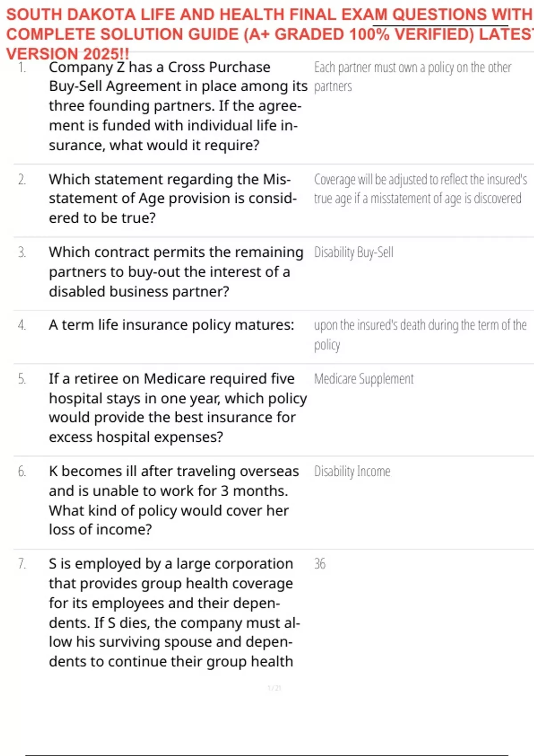Click the red South Dakota exam title heading

tap(267, 34)
